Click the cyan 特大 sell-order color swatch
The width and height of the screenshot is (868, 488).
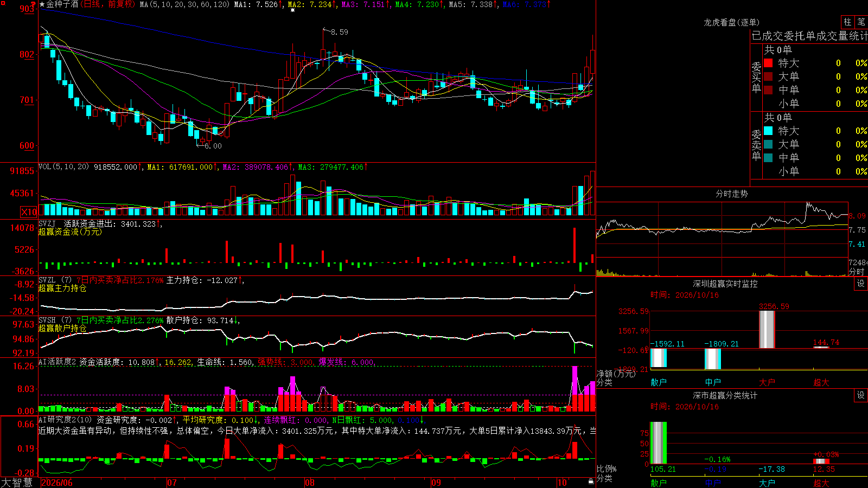tap(768, 131)
